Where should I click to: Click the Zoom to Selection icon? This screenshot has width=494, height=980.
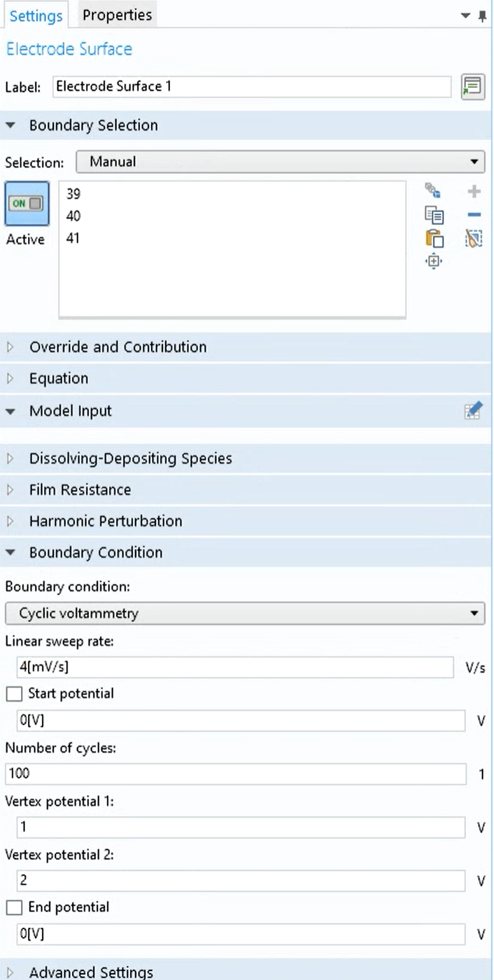(x=434, y=261)
